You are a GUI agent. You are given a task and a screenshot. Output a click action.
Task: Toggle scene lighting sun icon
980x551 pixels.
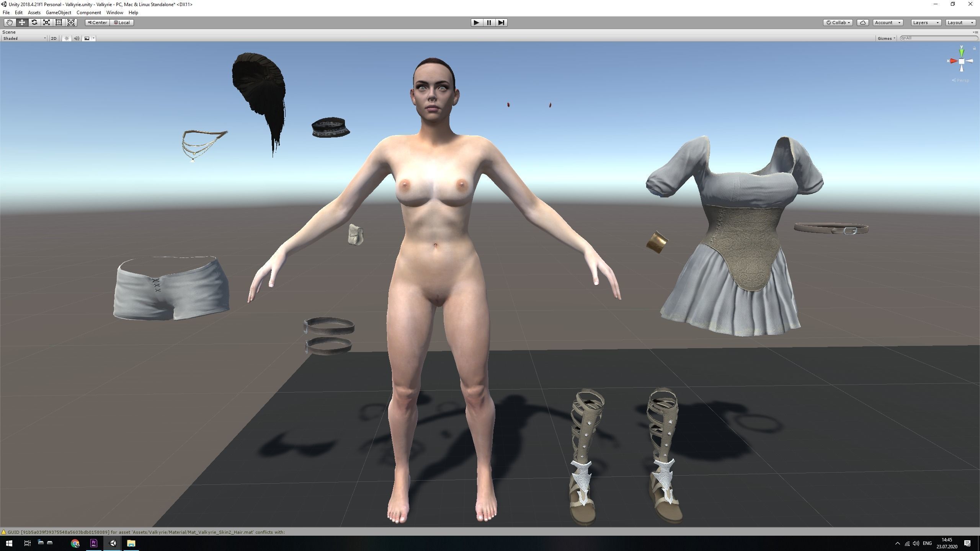click(x=67, y=38)
